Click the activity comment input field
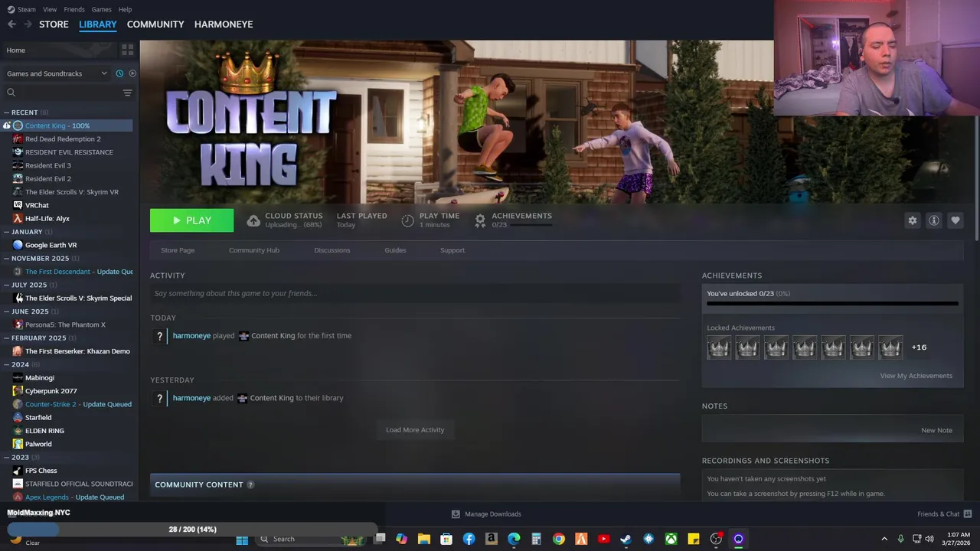This screenshot has width=980, height=551. 415,293
